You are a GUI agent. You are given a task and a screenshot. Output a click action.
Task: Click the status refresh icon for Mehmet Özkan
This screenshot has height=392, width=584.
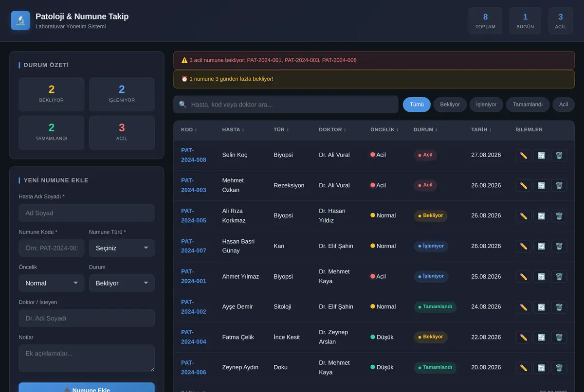tap(541, 185)
